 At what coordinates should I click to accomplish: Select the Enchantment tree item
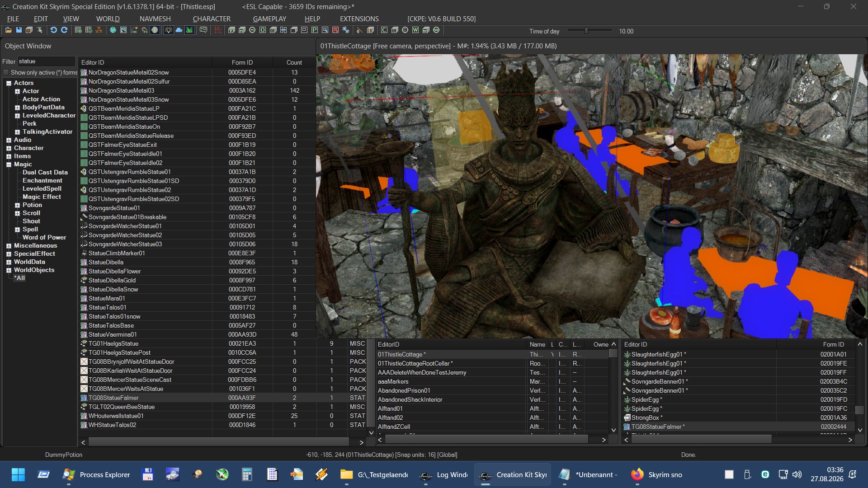pyautogui.click(x=42, y=181)
